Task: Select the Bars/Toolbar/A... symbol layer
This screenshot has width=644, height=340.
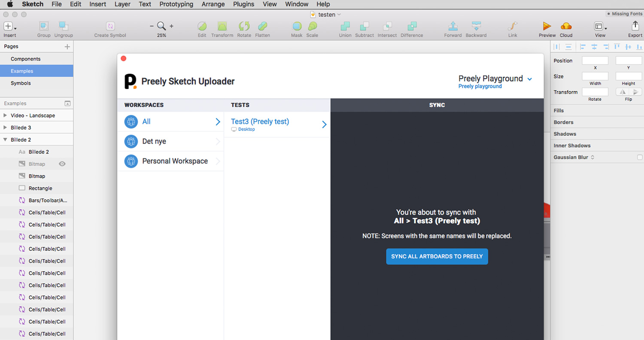Action: 36,200
